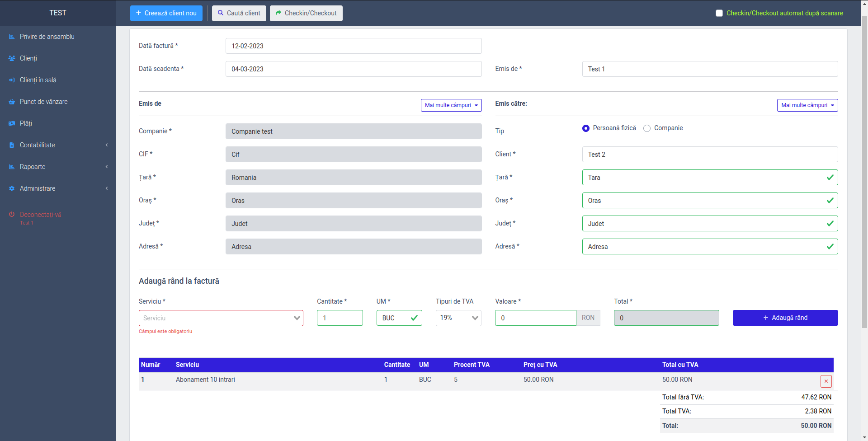Click the Privire de ansamblu chart icon
This screenshot has height=441, width=868.
(12, 37)
